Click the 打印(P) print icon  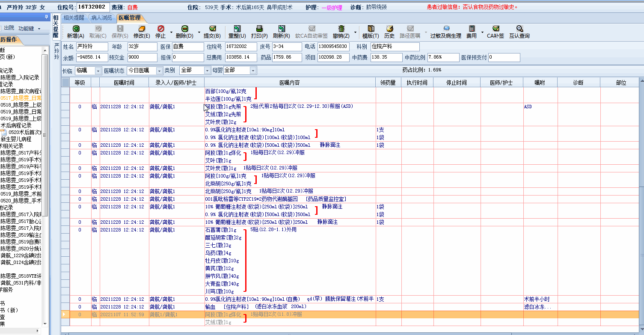(259, 29)
